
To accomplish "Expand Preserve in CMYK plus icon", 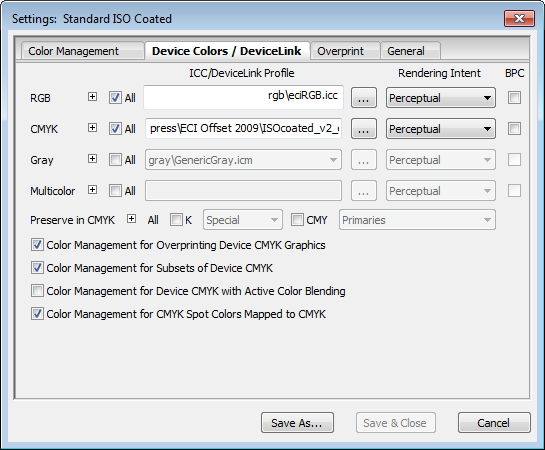I will [131, 219].
